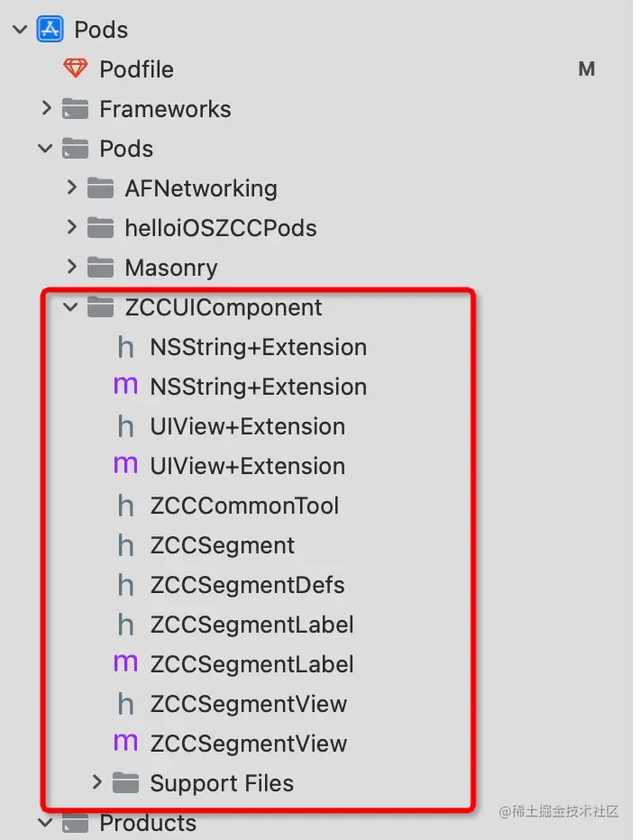Click the ZCCSegmentView header 'h' icon
Screen dimensions: 640x840
pos(126,704)
